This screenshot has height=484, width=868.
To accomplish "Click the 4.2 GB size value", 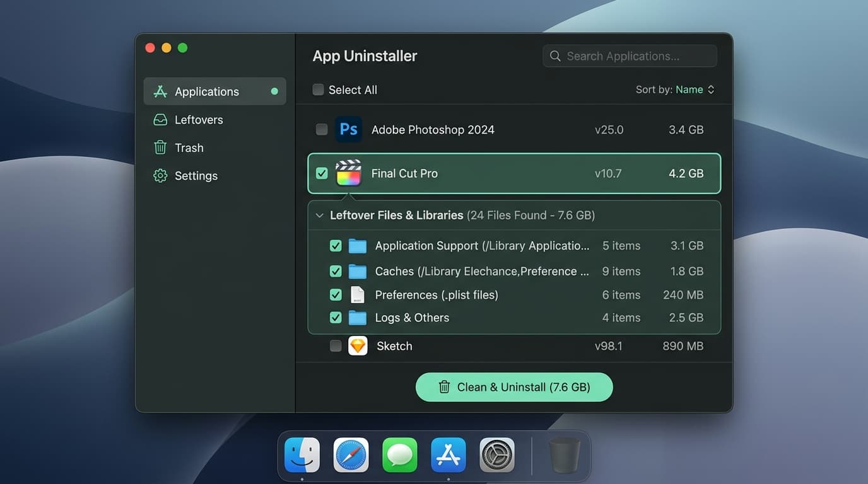I will pyautogui.click(x=686, y=173).
